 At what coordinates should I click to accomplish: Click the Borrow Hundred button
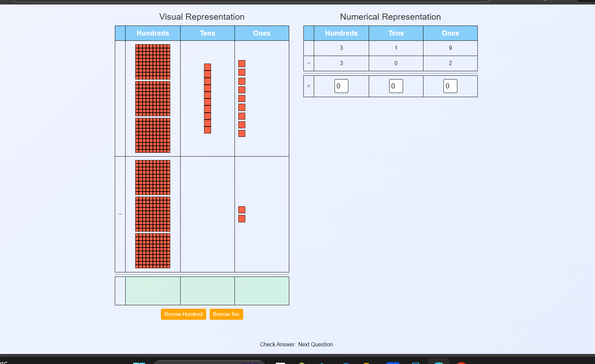(x=183, y=314)
